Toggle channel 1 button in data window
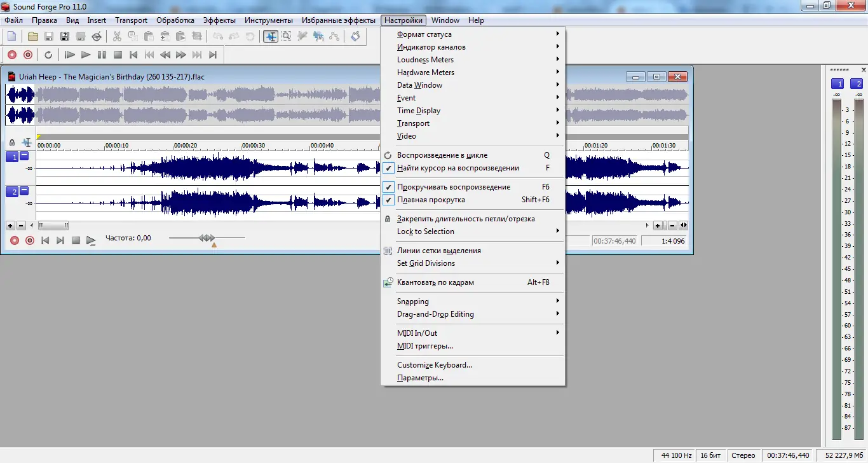 pyautogui.click(x=12, y=157)
